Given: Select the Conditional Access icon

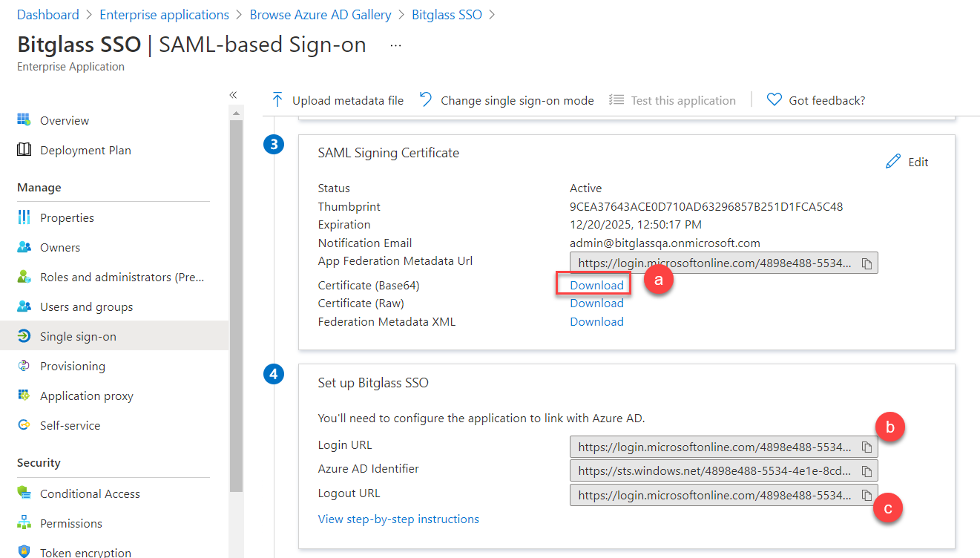Looking at the screenshot, I should pos(24,493).
